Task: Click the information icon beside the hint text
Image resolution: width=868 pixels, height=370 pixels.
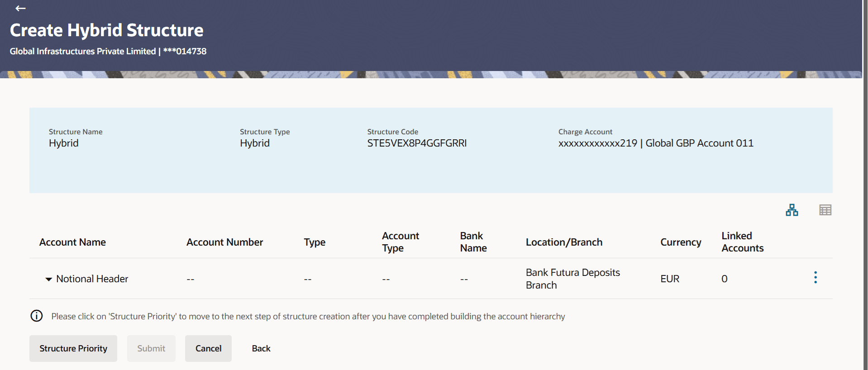Action: point(37,316)
